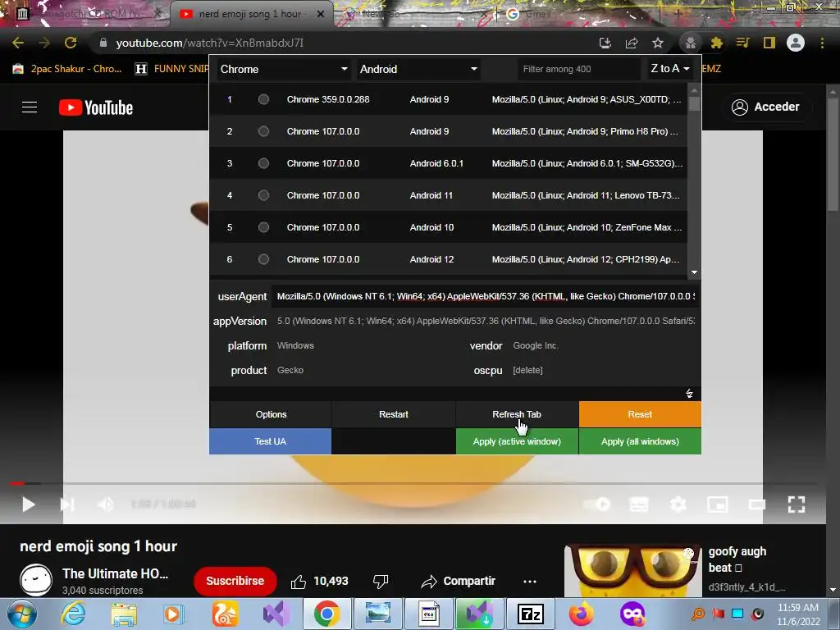Click the Refresh Tab button
Screen dimensions: 840x630
tap(517, 414)
